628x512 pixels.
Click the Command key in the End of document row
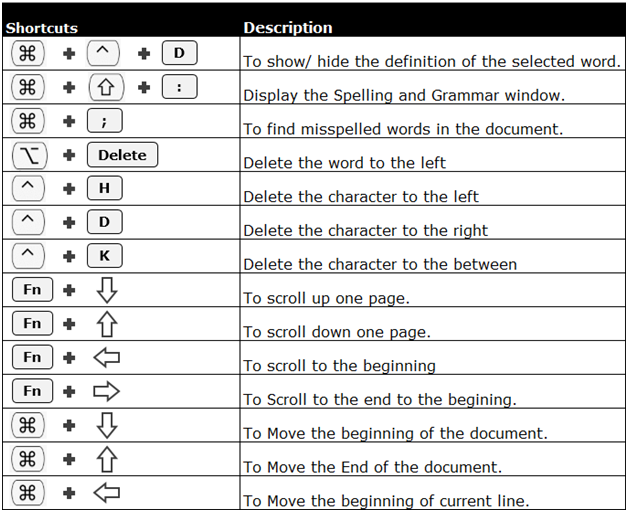(x=28, y=459)
